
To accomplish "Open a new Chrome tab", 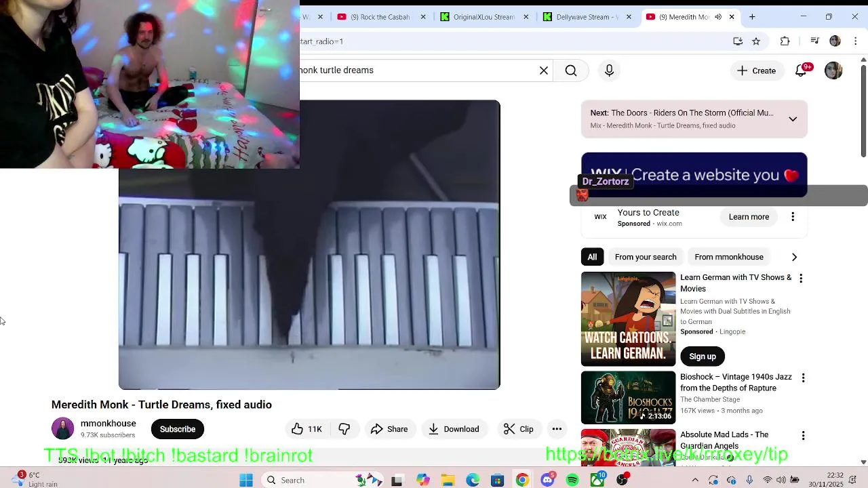I will click(x=752, y=17).
